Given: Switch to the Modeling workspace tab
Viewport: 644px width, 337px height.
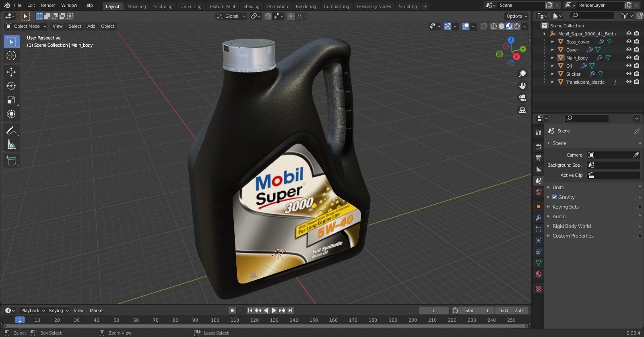Looking at the screenshot, I should point(137,6).
